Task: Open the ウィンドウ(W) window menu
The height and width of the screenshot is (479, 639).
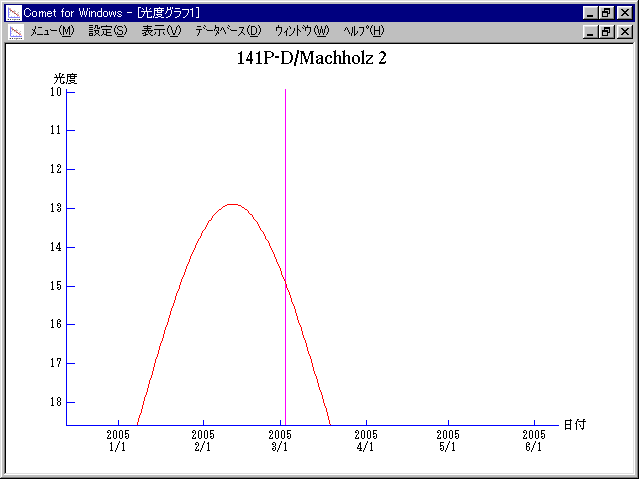Action: [301, 31]
